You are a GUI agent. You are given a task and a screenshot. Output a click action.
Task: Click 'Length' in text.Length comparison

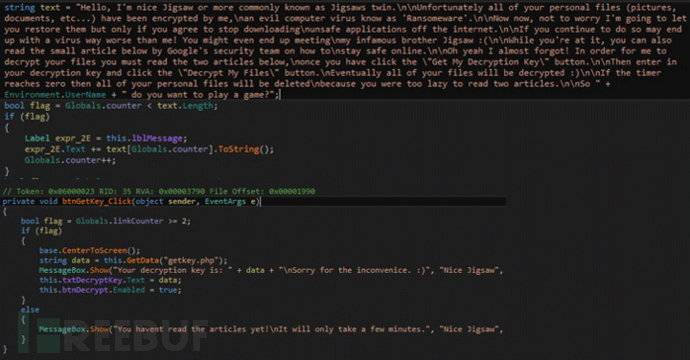coord(199,106)
